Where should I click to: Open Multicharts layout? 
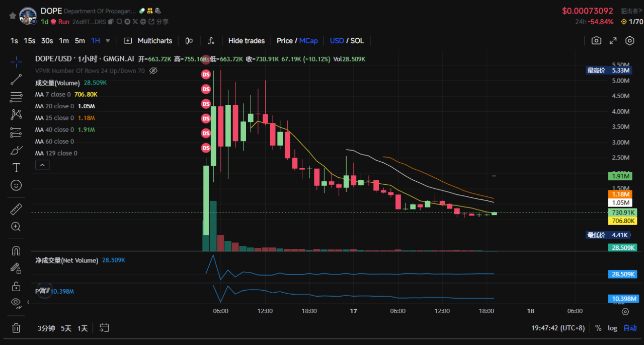[148, 41]
